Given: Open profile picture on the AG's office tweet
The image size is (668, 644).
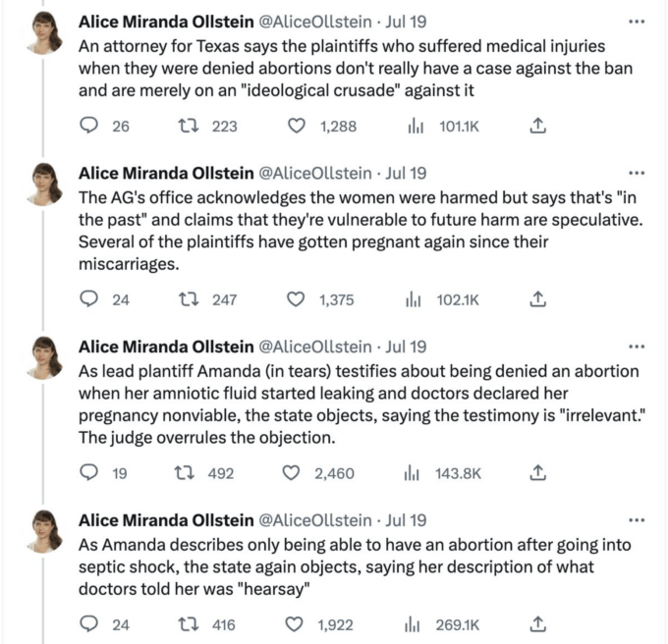Looking at the screenshot, I should (x=44, y=184).
